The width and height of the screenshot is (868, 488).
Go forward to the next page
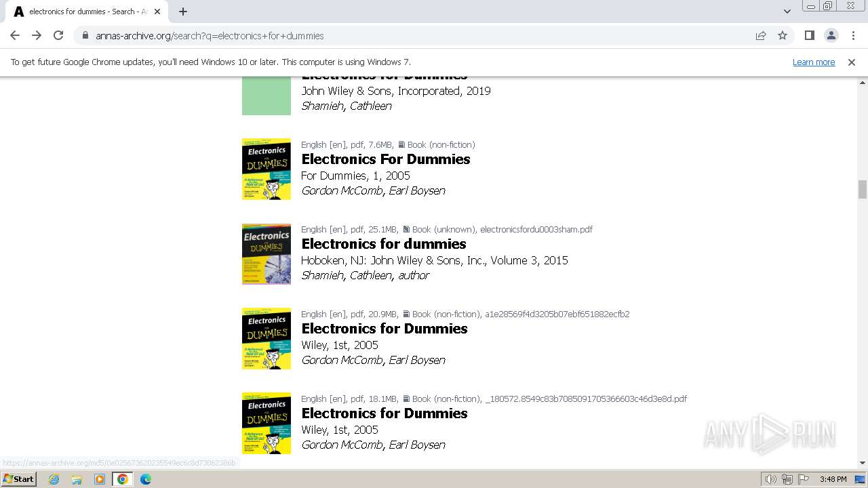(x=37, y=35)
